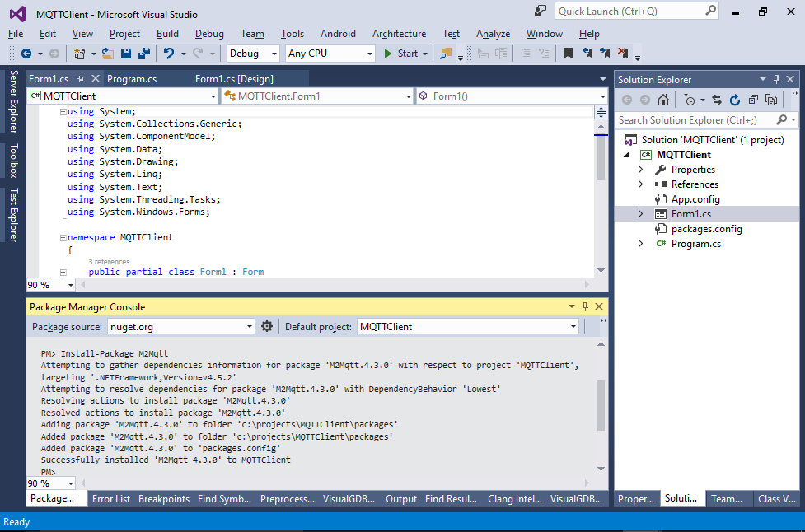
Task: Click the split editor handle above scrollbar
Action: 601,112
